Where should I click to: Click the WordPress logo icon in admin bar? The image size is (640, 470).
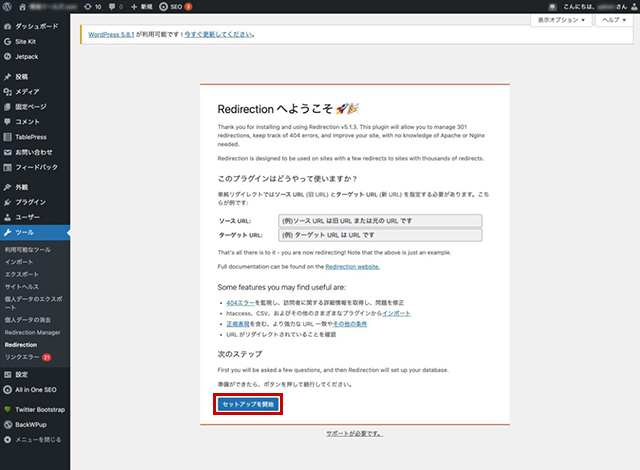(x=7, y=7)
